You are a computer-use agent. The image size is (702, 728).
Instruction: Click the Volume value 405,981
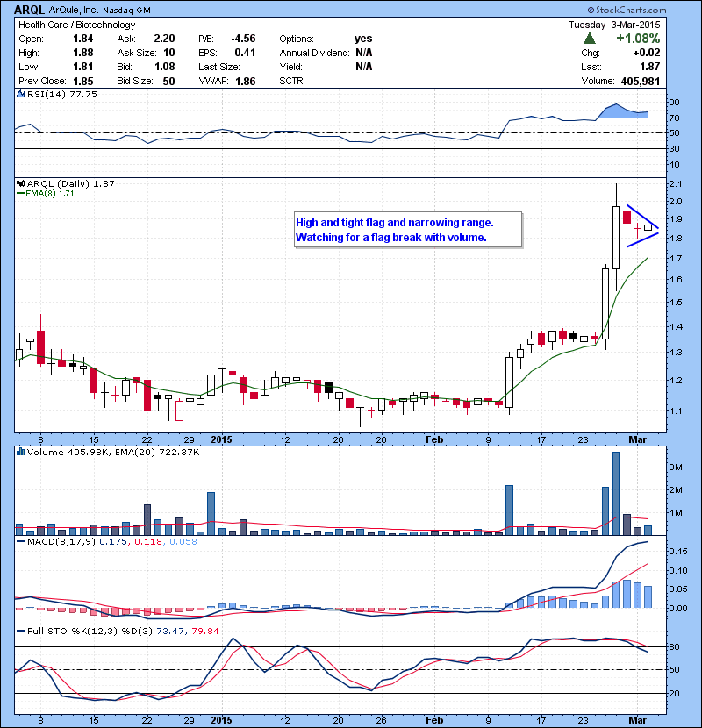(641, 82)
